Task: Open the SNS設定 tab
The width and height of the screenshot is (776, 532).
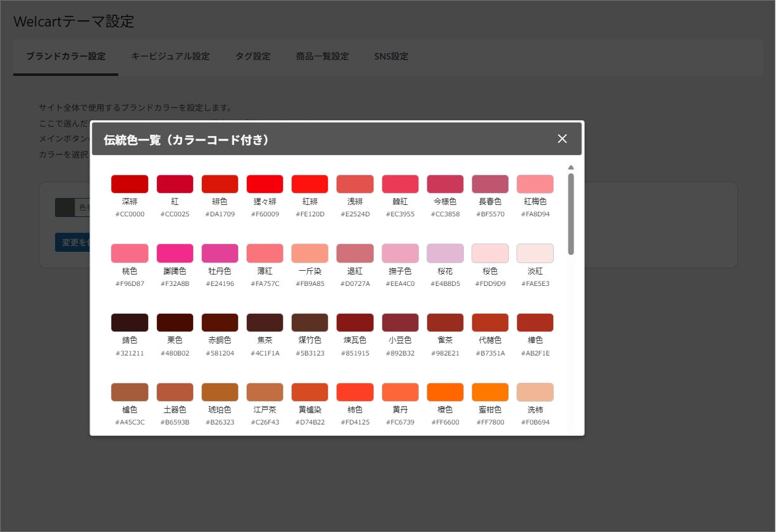Action: 391,56
